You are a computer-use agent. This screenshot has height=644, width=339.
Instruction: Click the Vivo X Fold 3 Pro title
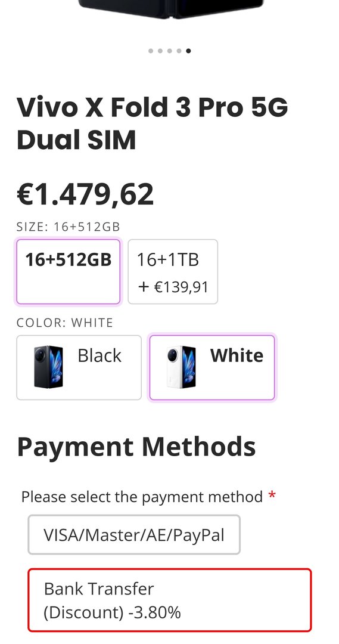pyautogui.click(x=153, y=123)
